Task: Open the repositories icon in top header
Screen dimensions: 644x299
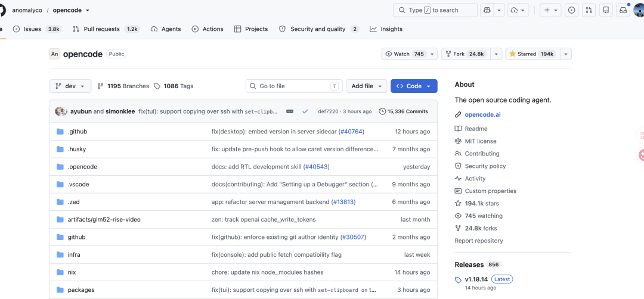Action: (x=606, y=10)
